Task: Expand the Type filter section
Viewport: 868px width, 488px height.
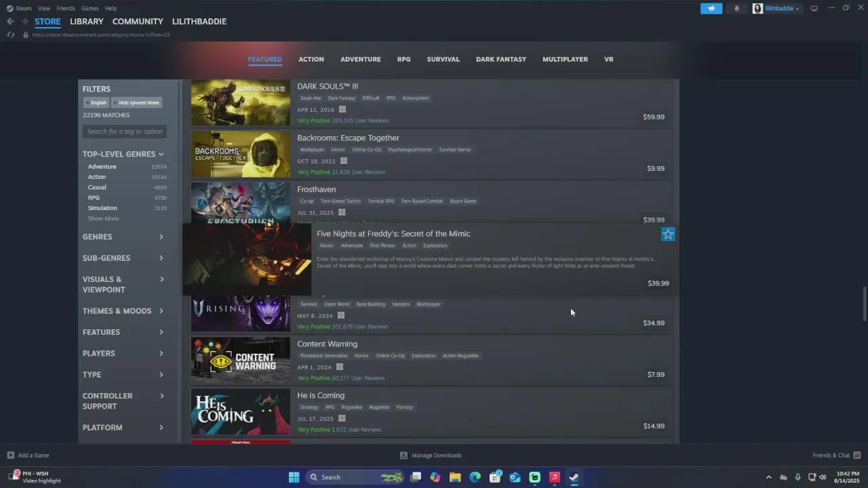Action: [x=123, y=375]
